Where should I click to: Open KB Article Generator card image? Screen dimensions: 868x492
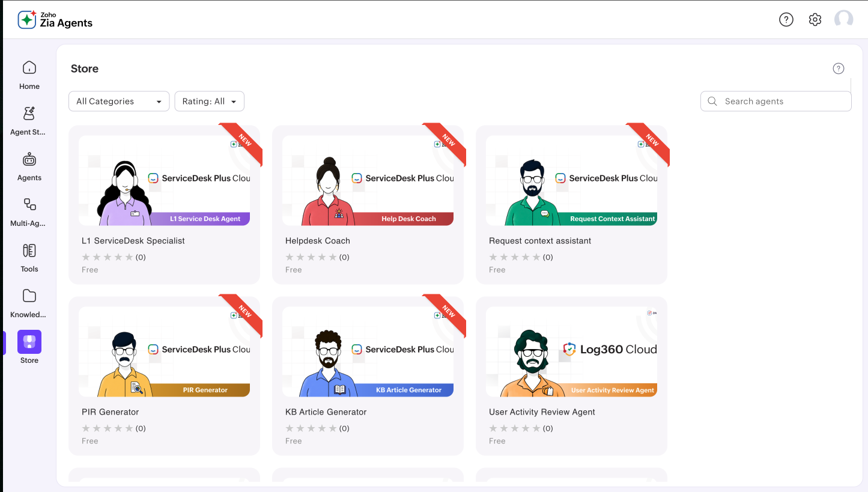point(368,351)
